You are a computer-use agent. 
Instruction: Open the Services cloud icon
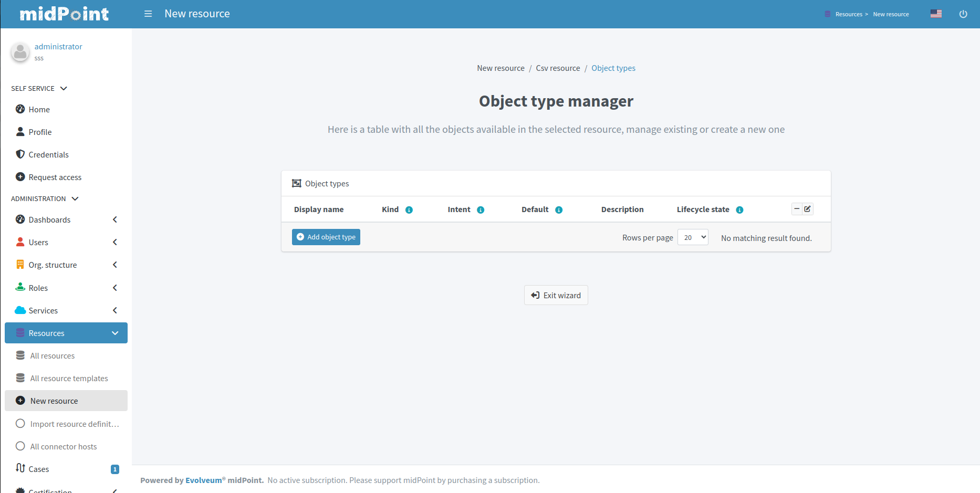[x=20, y=310]
